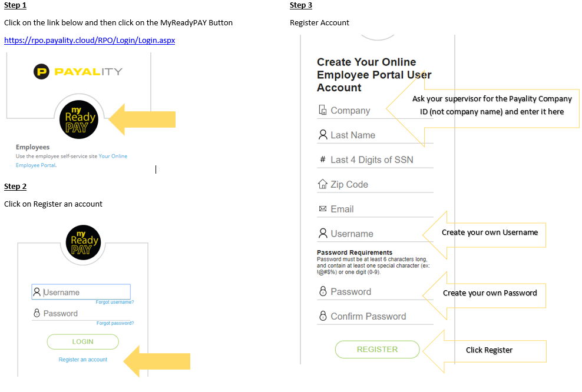
Task: Focus the Last 4 Digits of SSN field
Action: pyautogui.click(x=375, y=160)
